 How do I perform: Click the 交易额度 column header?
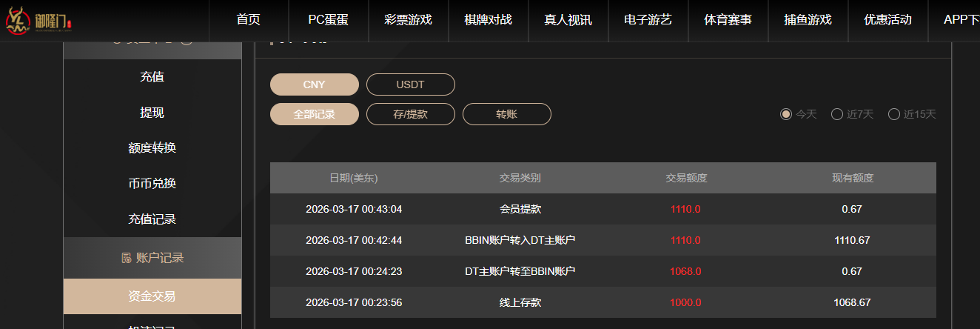click(686, 178)
